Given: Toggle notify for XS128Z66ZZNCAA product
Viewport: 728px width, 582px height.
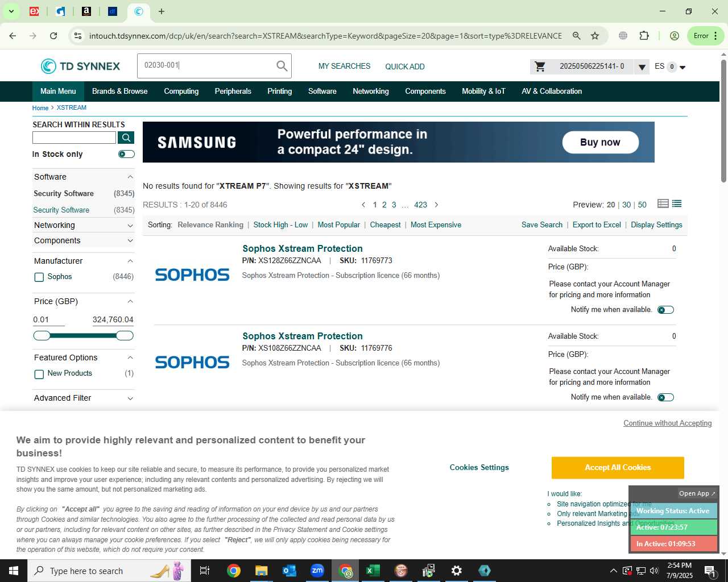Looking at the screenshot, I should [665, 310].
